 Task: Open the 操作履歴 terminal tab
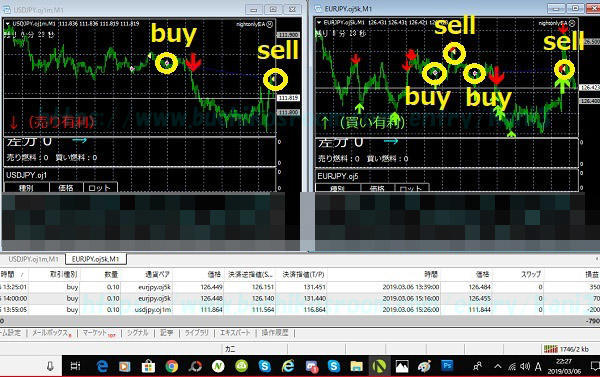[275, 333]
